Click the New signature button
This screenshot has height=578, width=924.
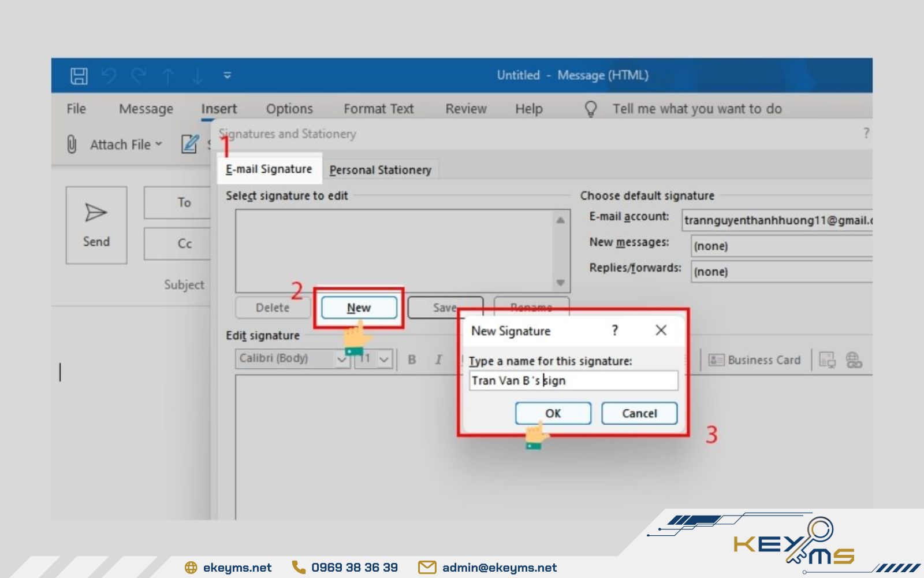point(359,307)
